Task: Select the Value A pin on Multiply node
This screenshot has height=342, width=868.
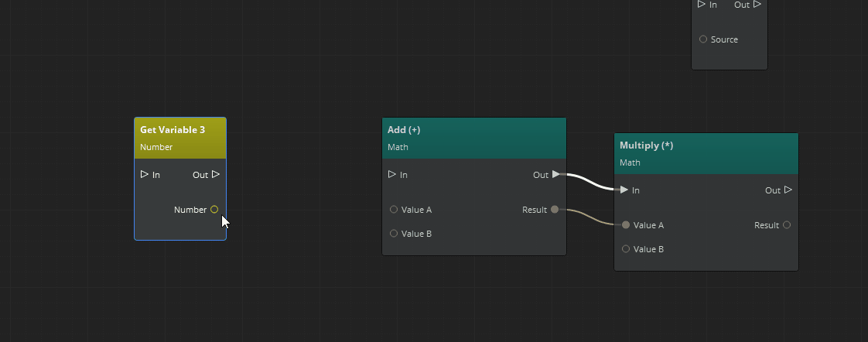Action: click(626, 225)
